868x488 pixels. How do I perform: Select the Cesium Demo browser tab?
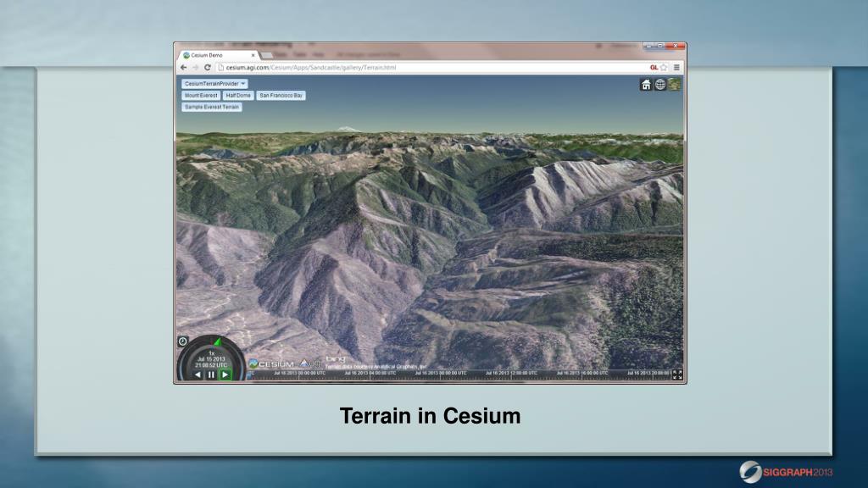click(x=218, y=55)
